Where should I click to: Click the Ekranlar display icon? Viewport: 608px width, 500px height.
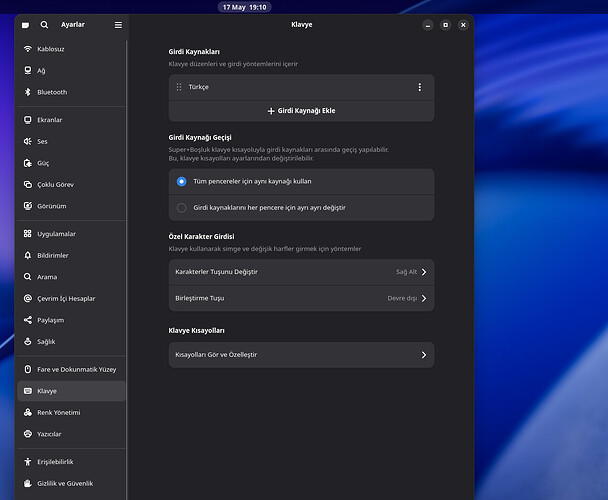click(x=28, y=120)
